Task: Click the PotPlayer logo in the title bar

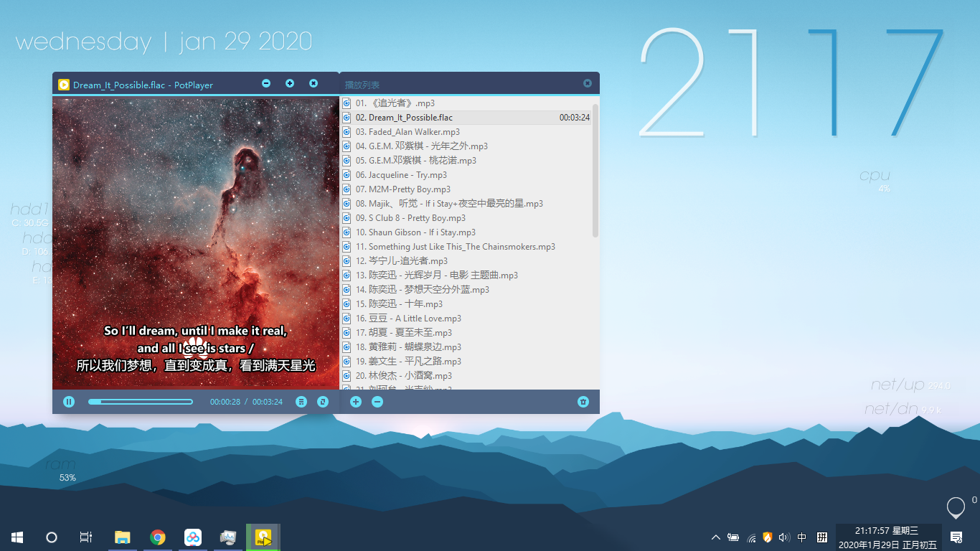Action: [64, 84]
